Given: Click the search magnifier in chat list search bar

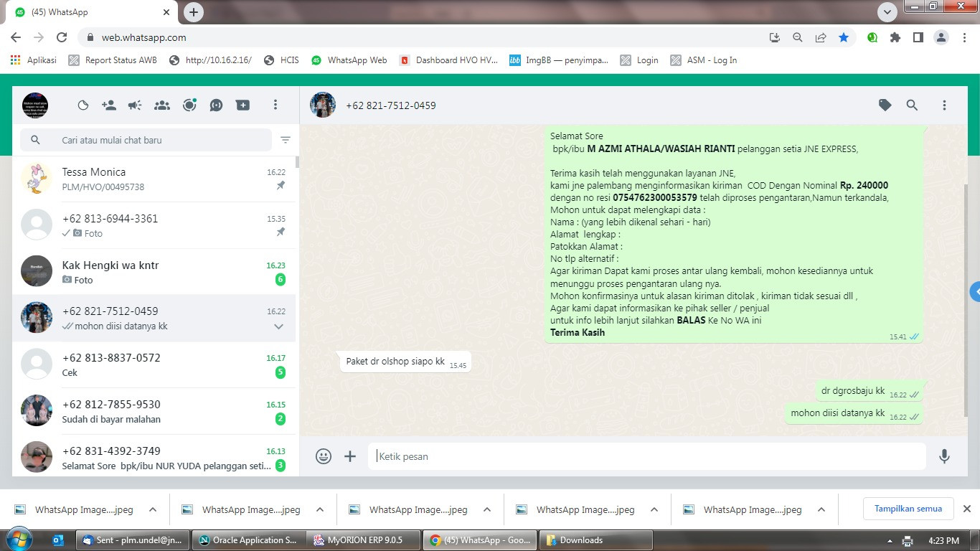Looking at the screenshot, I should point(36,140).
